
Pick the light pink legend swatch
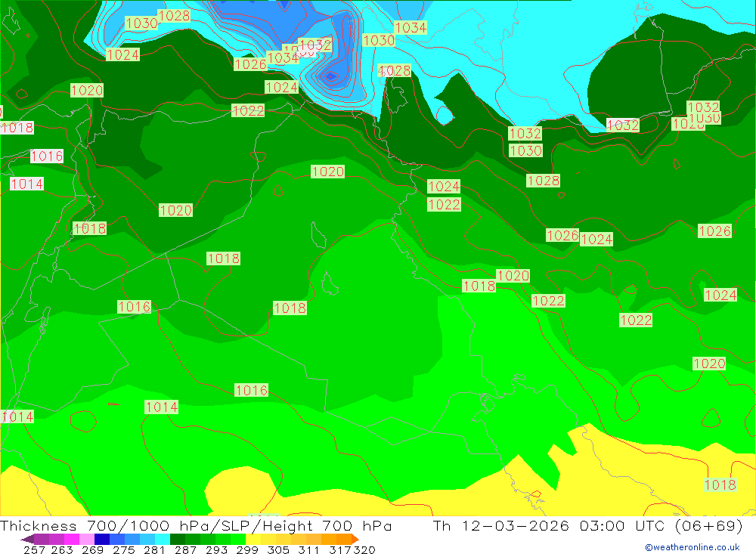[x=87, y=539]
